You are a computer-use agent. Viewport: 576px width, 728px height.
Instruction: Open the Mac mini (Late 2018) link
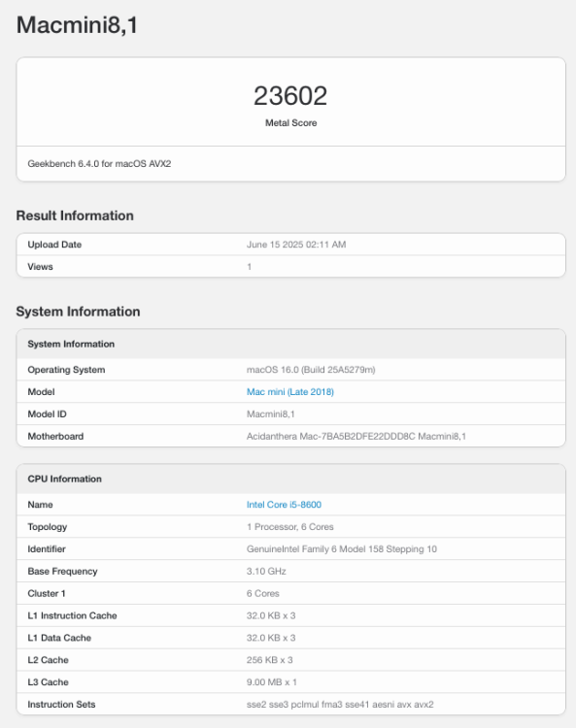(289, 392)
